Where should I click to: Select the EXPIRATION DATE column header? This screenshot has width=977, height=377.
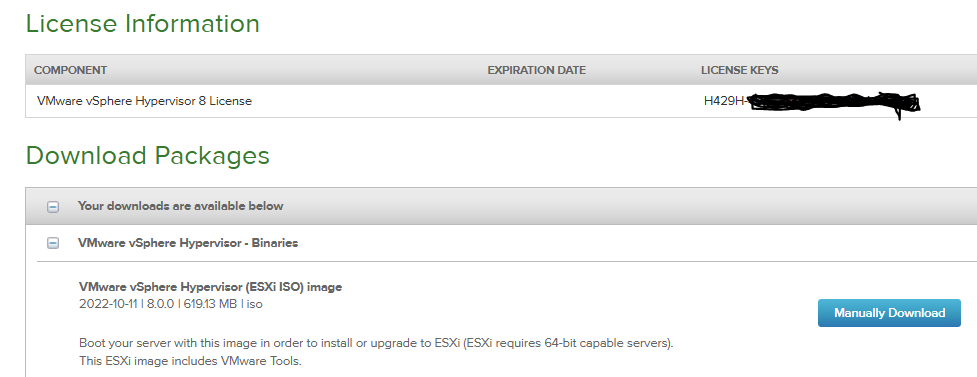[536, 70]
